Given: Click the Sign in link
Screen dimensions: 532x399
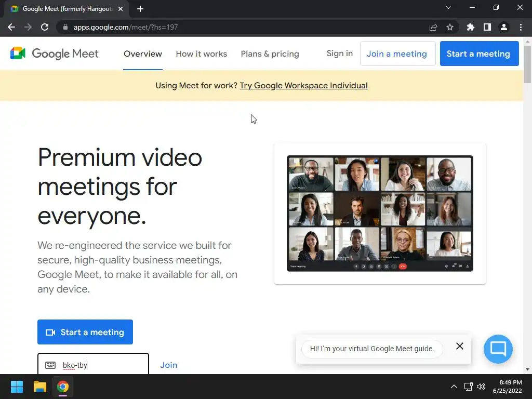Looking at the screenshot, I should click(340, 54).
